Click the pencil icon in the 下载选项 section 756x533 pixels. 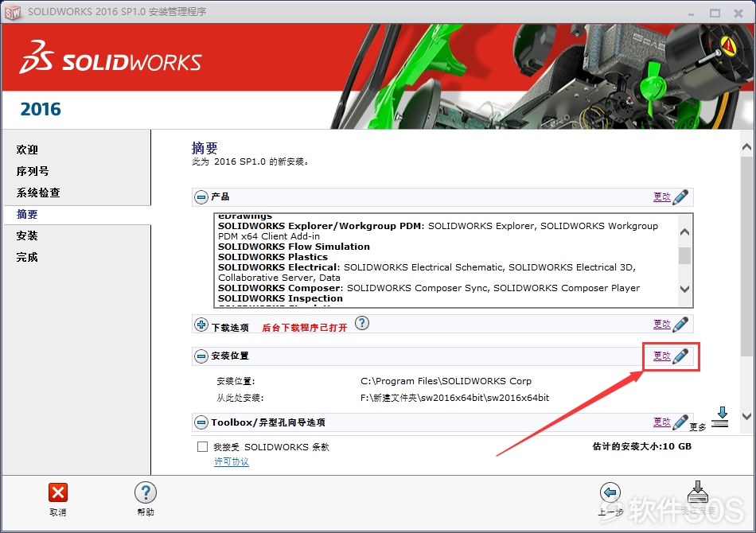point(680,324)
